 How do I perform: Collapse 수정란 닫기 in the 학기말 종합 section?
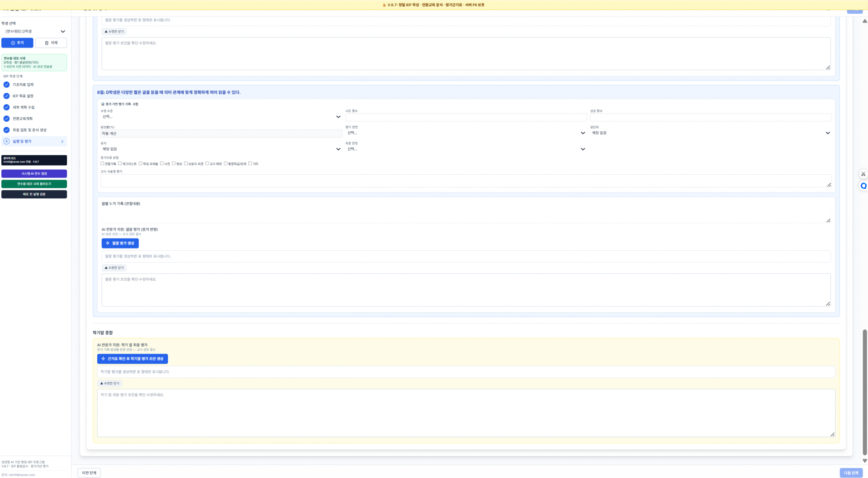tap(110, 383)
